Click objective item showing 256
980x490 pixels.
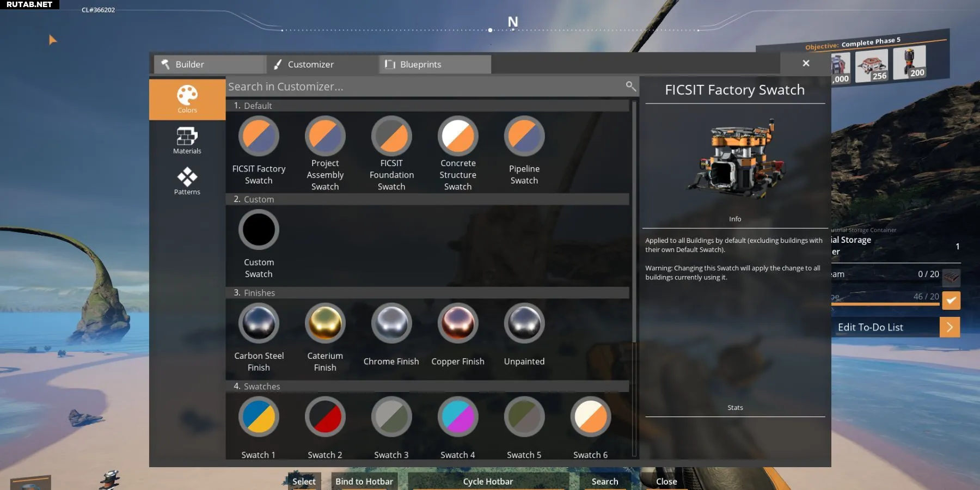point(872,65)
